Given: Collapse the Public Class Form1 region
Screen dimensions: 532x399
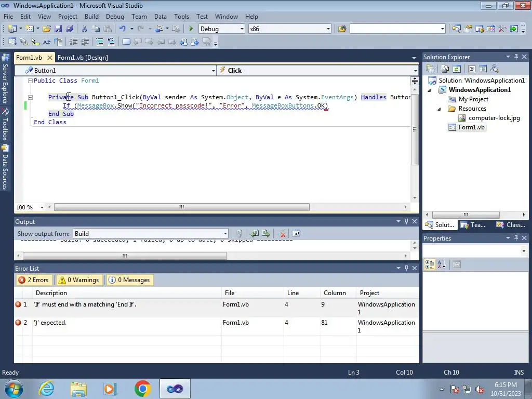Looking at the screenshot, I should [x=30, y=81].
